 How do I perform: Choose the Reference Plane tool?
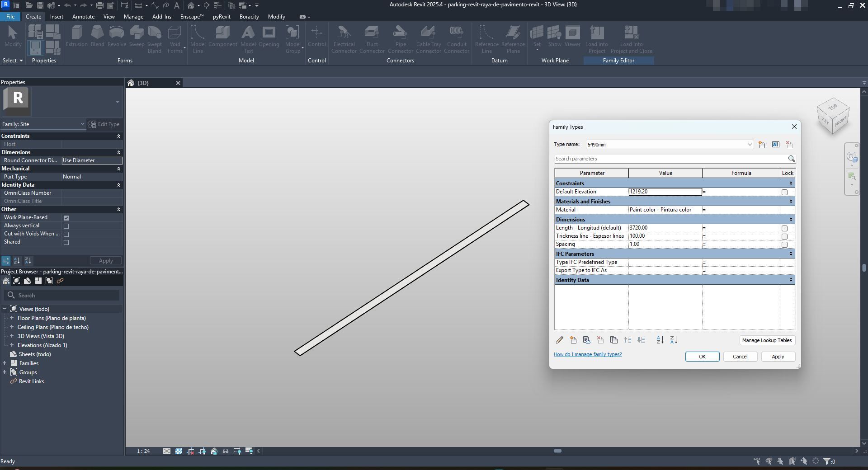click(513, 39)
